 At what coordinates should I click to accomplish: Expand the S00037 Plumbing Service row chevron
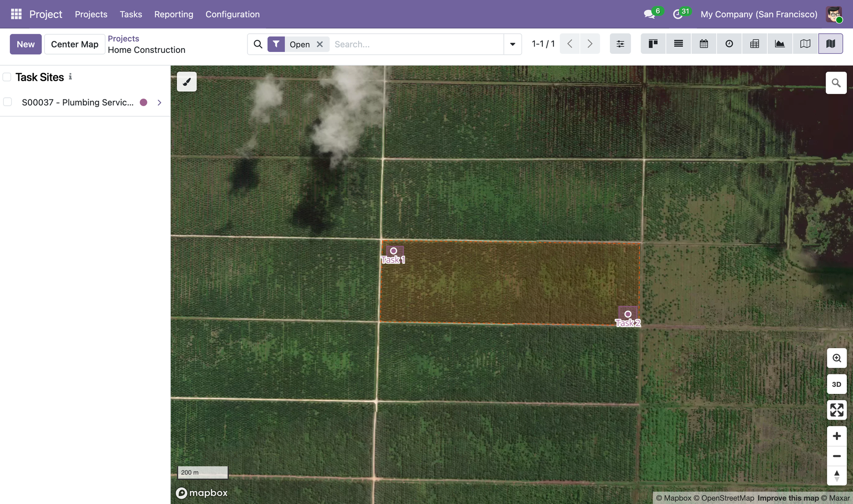click(x=159, y=103)
